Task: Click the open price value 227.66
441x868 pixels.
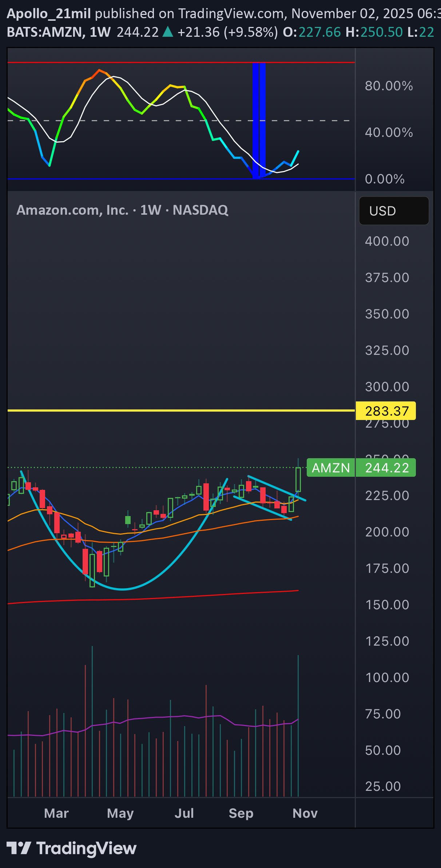Action: (x=320, y=32)
